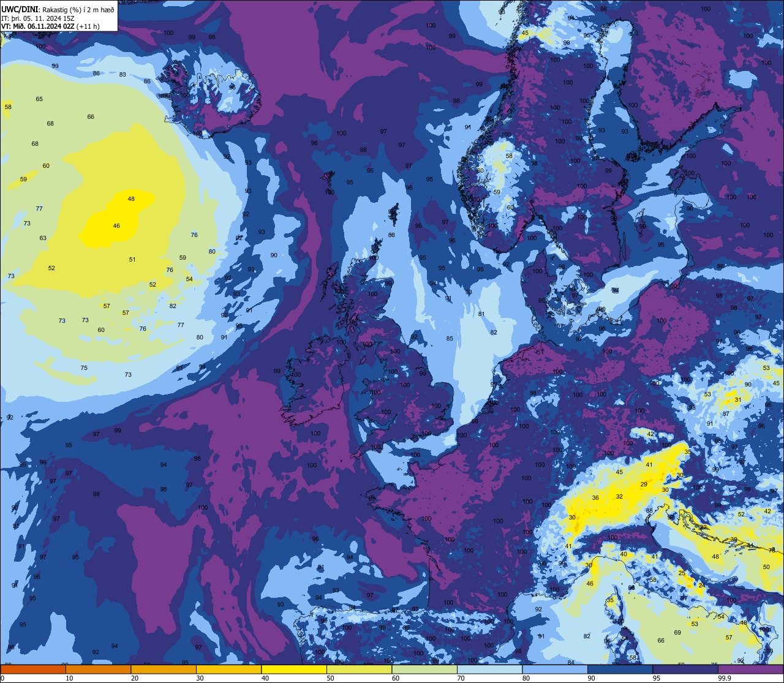Click the map humidity value '24'
The height and width of the screenshot is (683, 784).
point(702,585)
